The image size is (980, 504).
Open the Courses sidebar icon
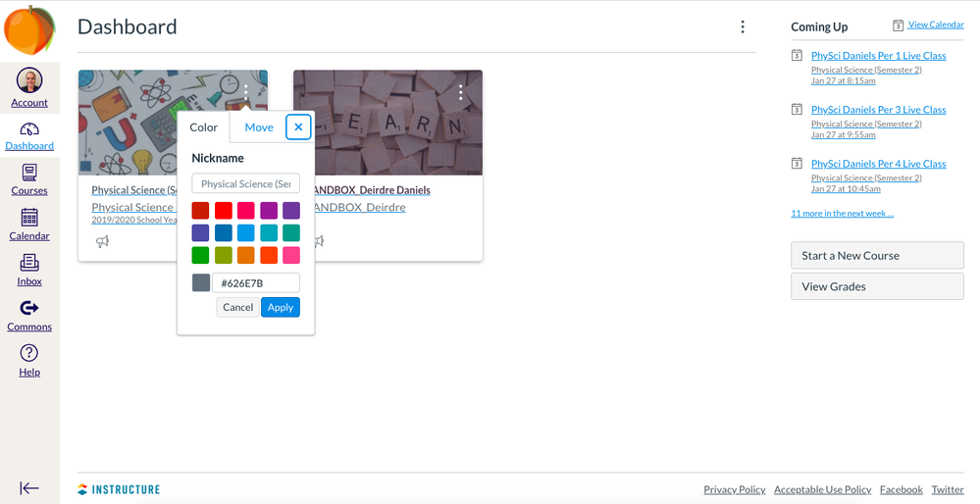(29, 172)
